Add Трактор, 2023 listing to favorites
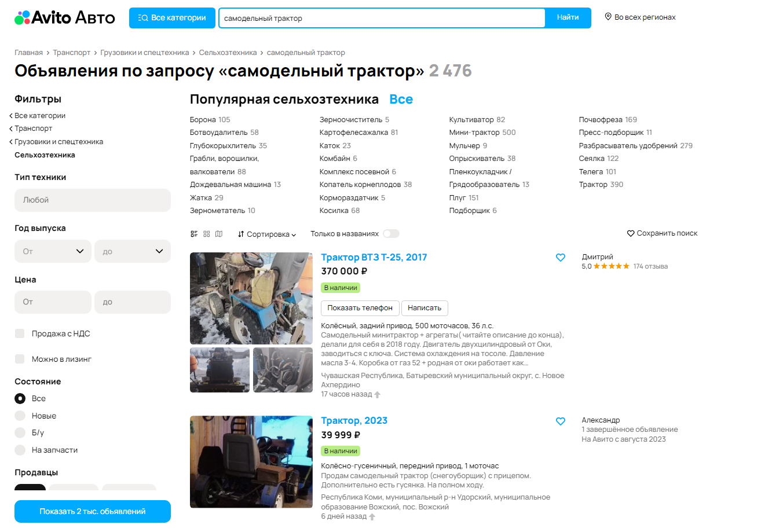 click(x=561, y=421)
